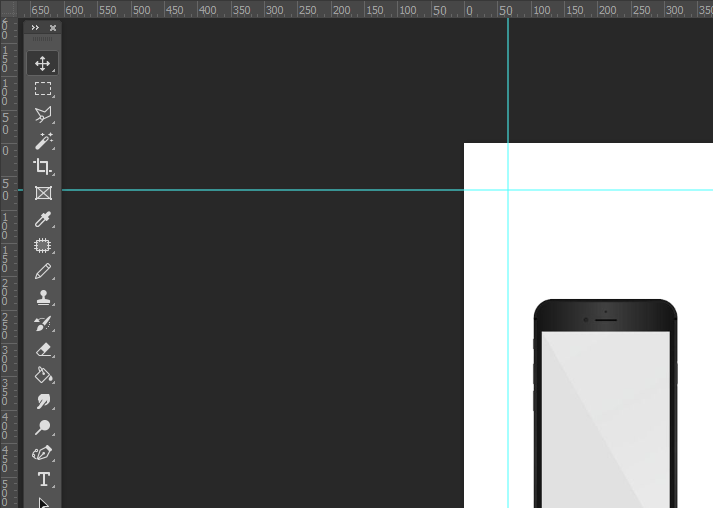The image size is (713, 508).
Task: Select the Patch healing tool
Action: coord(43,246)
